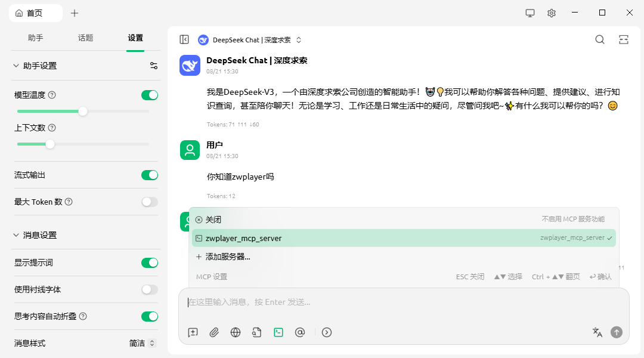Viewport: 644px width, 358px height.
Task: Collapse the sidebar panel icon
Action: click(184, 39)
